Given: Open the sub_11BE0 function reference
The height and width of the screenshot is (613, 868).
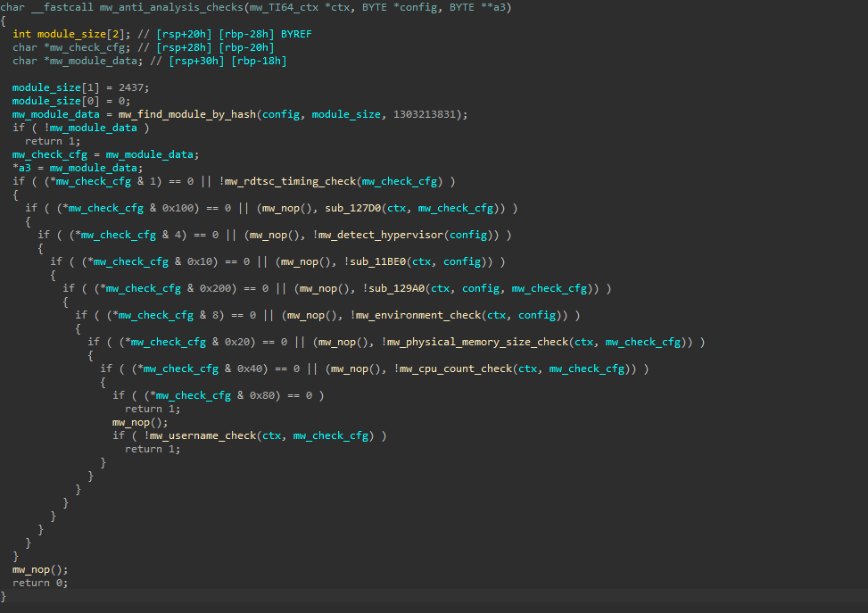Looking at the screenshot, I should [378, 261].
